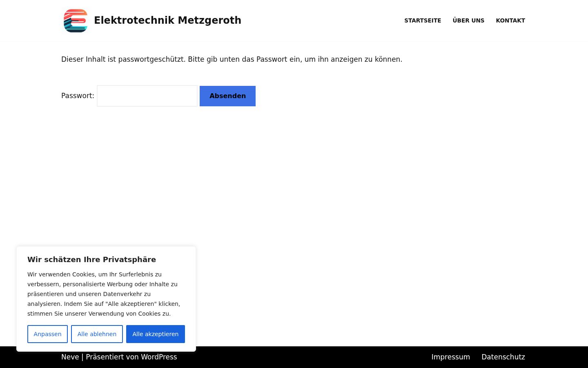Open the Neve theme link in footer
The width and height of the screenshot is (588, 368).
tap(70, 357)
